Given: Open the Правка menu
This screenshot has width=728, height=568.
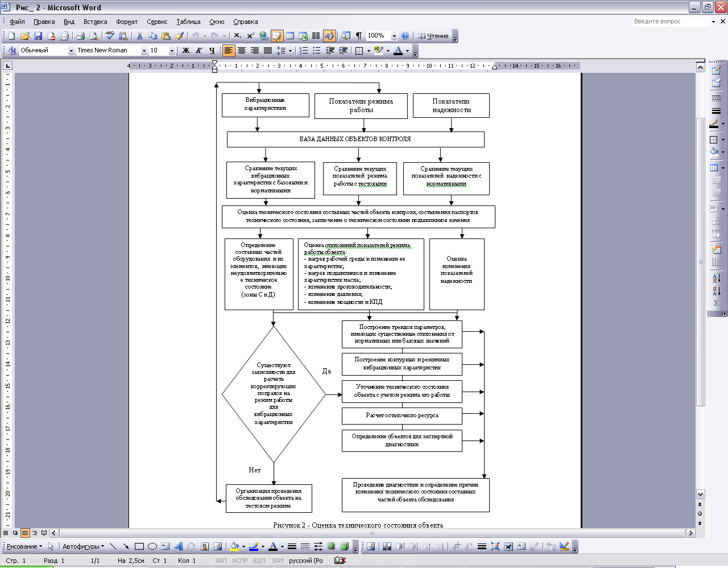Looking at the screenshot, I should [x=44, y=22].
